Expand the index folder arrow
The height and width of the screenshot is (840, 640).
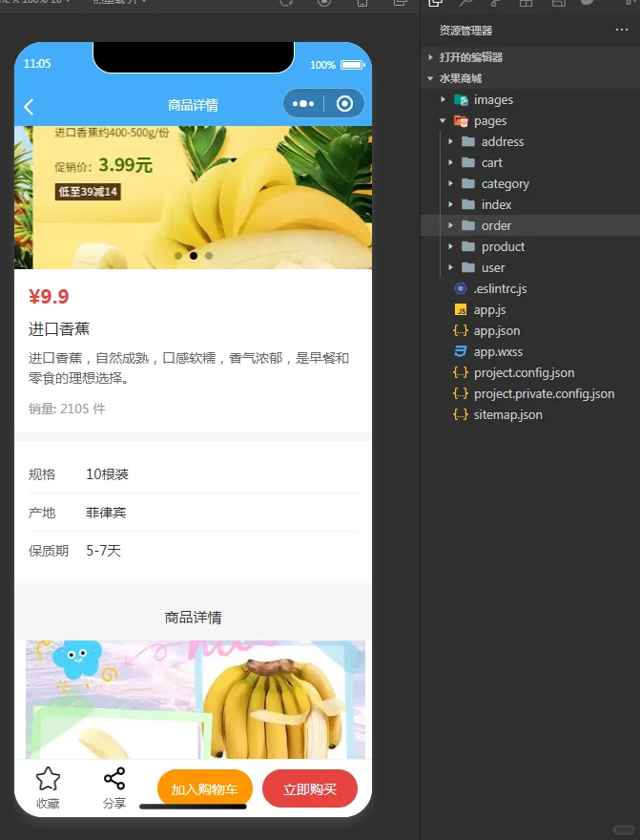[x=450, y=204]
